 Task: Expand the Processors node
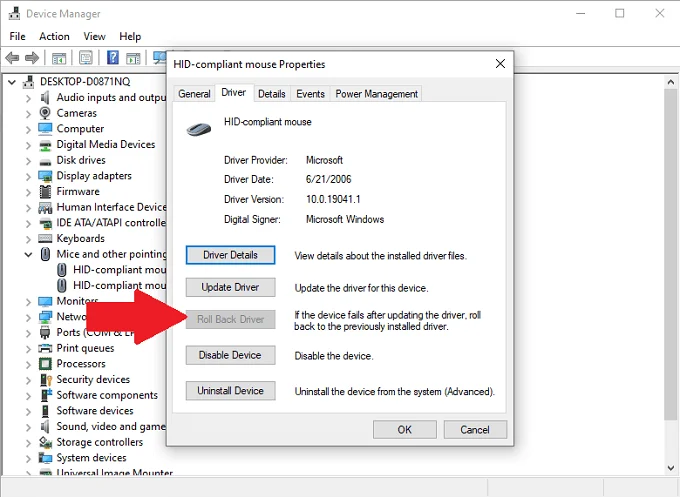point(28,365)
